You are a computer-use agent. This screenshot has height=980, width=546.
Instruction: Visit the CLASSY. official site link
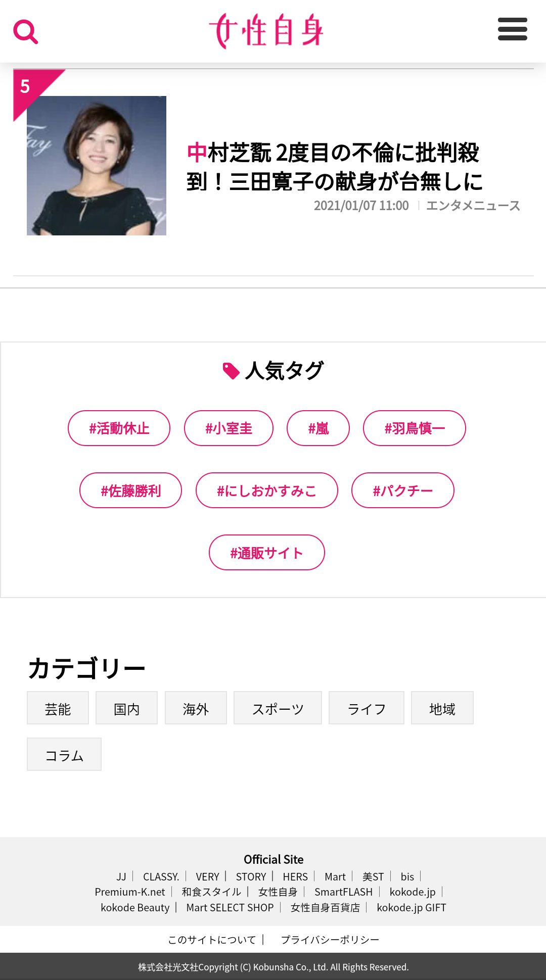click(x=161, y=877)
